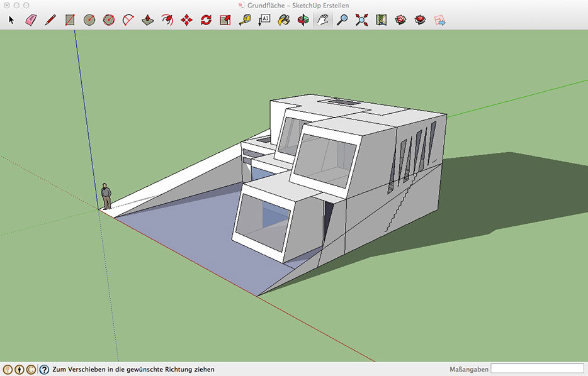Select the Offset tool

click(167, 20)
